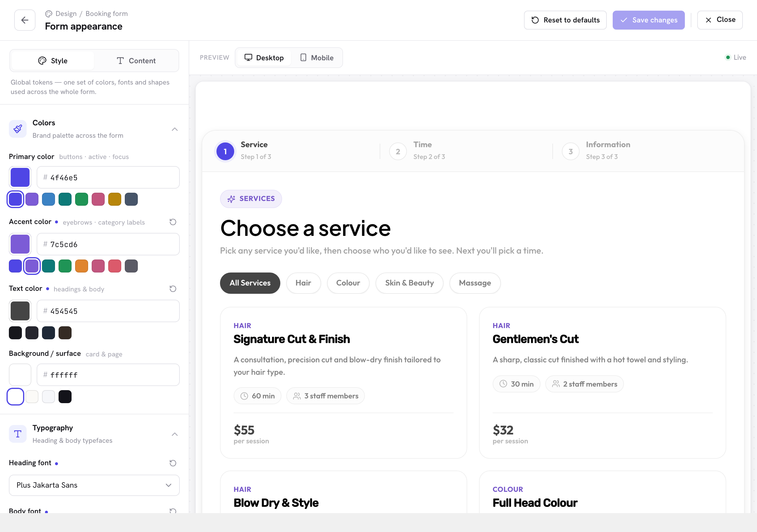The image size is (757, 532).
Task: Click the green Live status dot
Action: pyautogui.click(x=728, y=57)
